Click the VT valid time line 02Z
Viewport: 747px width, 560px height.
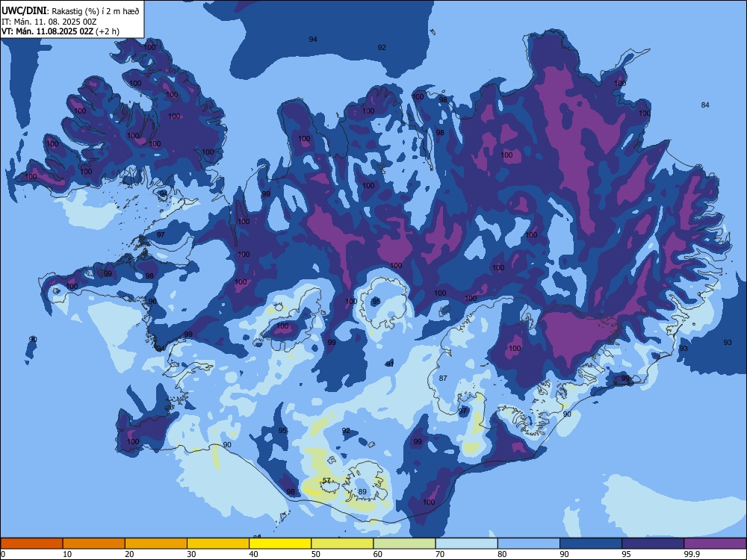[61, 31]
